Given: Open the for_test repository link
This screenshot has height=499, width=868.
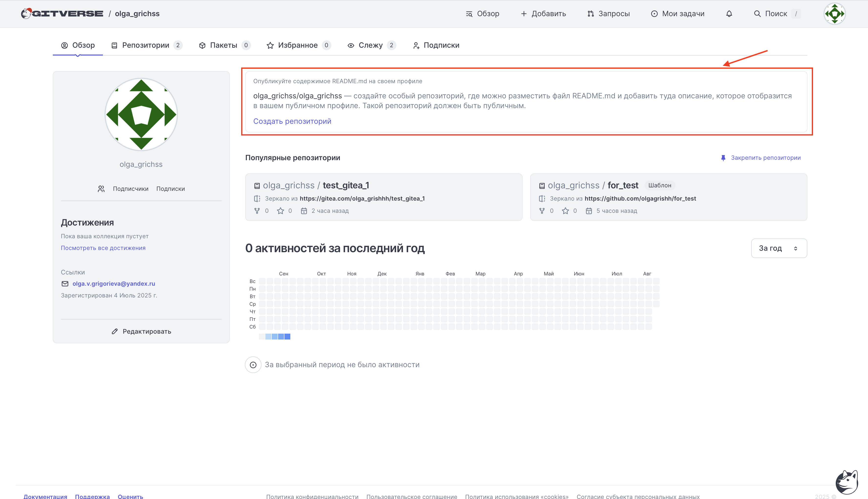Looking at the screenshot, I should [623, 185].
